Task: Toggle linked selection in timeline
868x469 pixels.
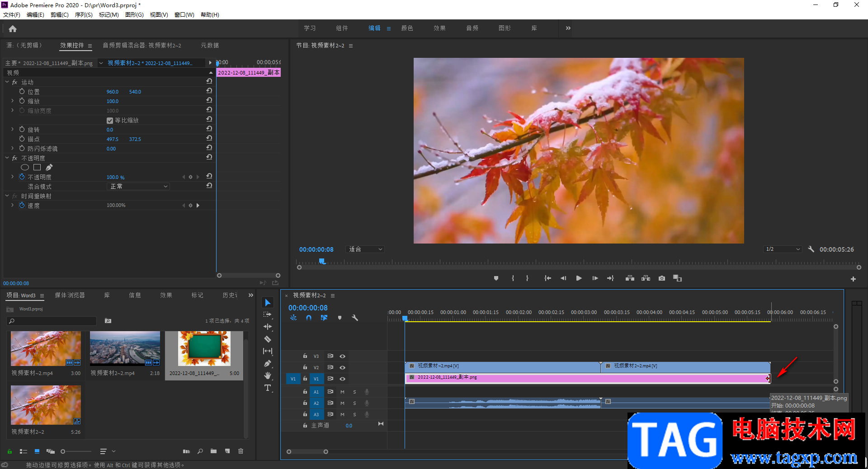Action: [x=324, y=318]
